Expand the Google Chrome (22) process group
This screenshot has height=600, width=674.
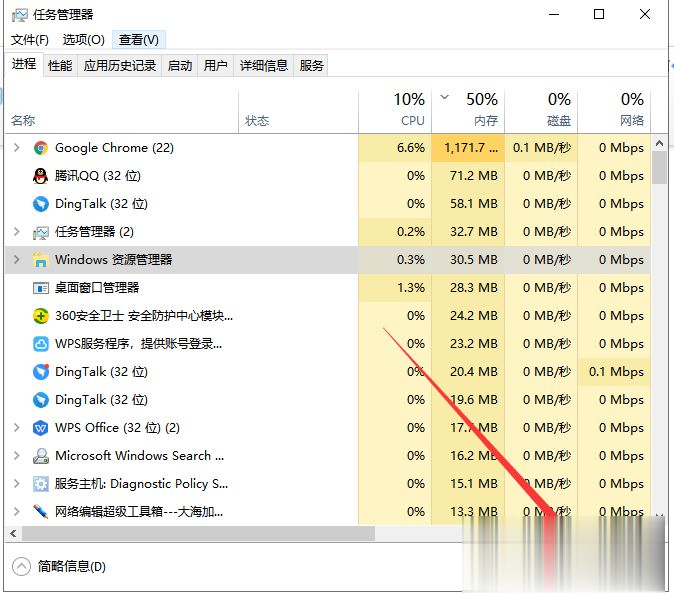pyautogui.click(x=17, y=147)
